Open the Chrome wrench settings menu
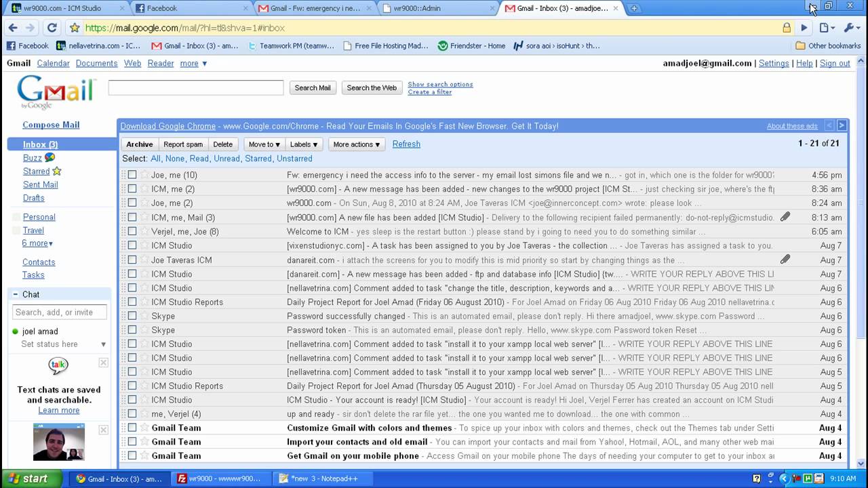The width and height of the screenshot is (868, 488). (x=850, y=28)
